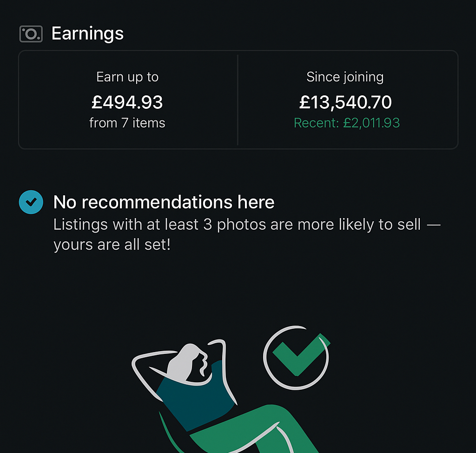Tap the £494.93 potential earnings amount
Viewport: 476px width, 453px height.
pyautogui.click(x=127, y=102)
